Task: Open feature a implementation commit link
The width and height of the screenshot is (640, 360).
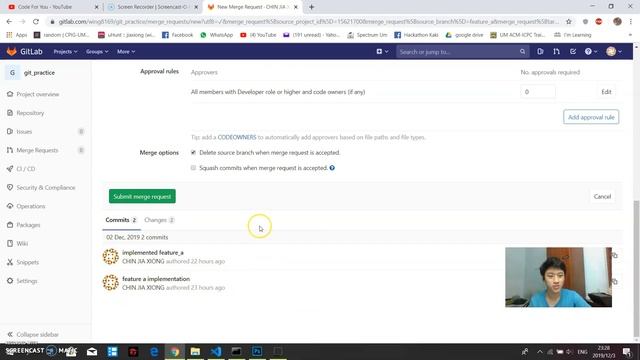Action: click(x=156, y=279)
